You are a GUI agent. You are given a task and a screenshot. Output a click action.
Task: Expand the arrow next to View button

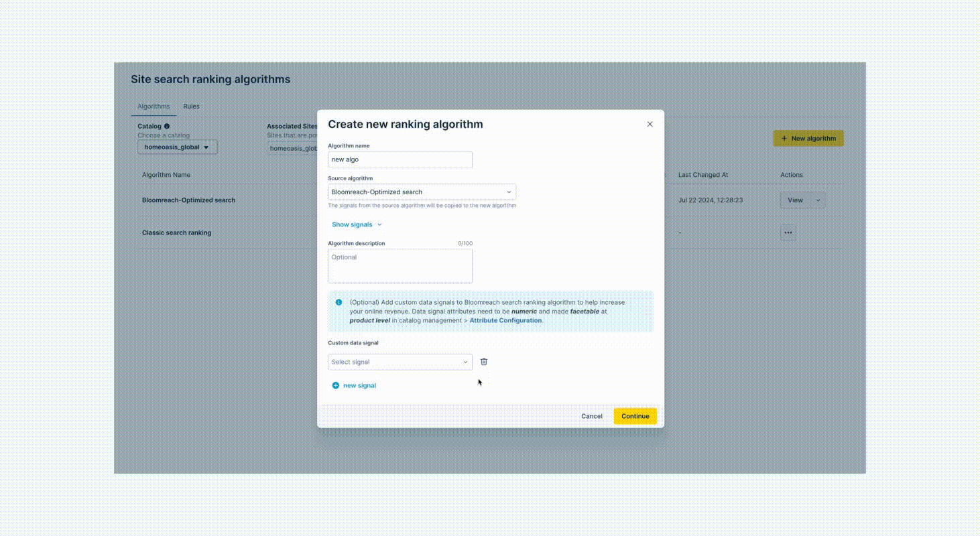818,200
